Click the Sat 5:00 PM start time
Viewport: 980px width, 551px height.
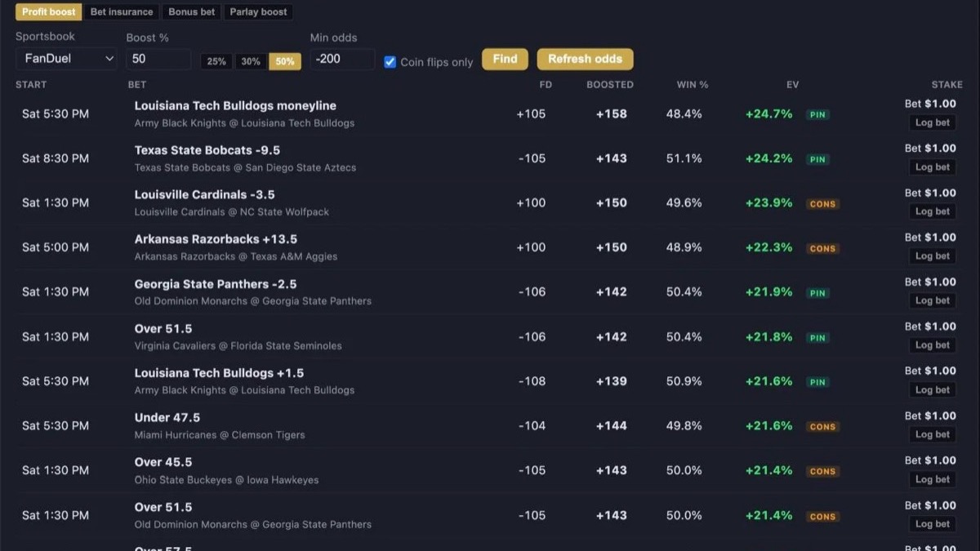56,247
